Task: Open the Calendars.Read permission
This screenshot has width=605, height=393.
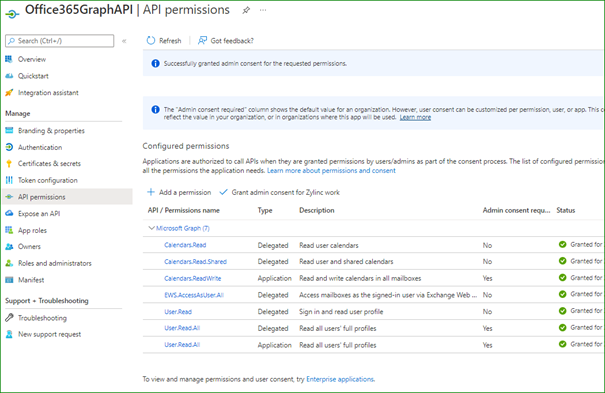Action: pyautogui.click(x=185, y=245)
